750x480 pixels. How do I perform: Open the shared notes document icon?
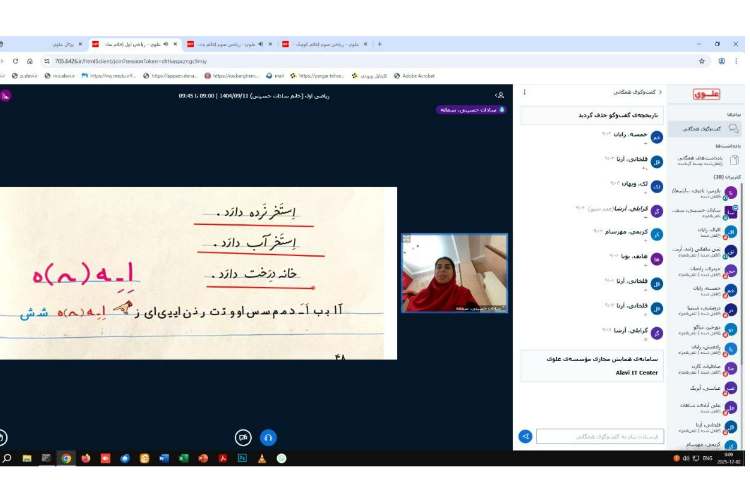(x=734, y=160)
